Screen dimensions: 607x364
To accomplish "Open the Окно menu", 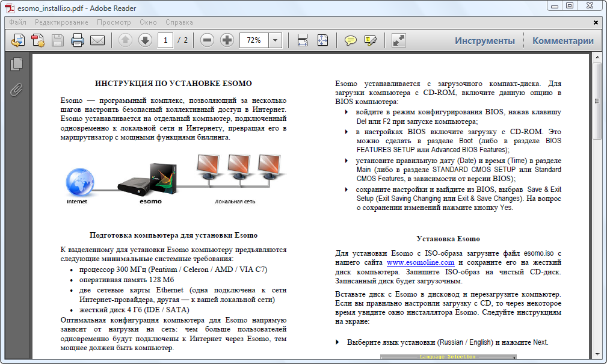I will click(148, 22).
